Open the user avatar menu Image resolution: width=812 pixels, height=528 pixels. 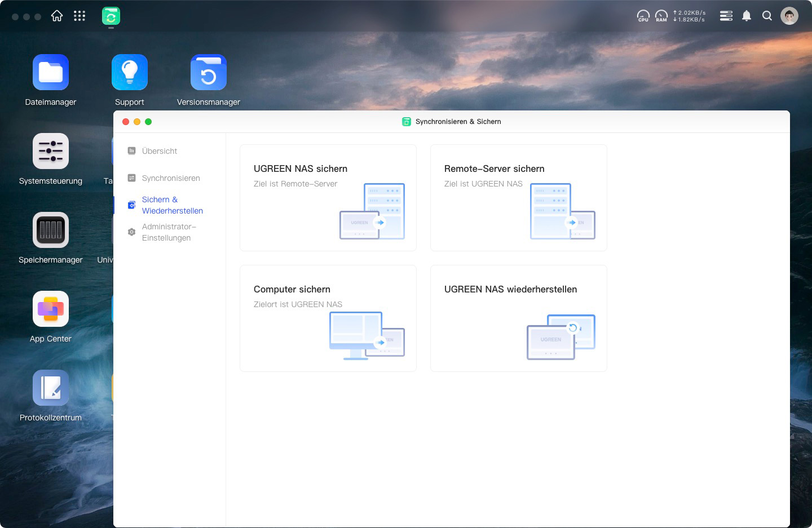click(789, 16)
